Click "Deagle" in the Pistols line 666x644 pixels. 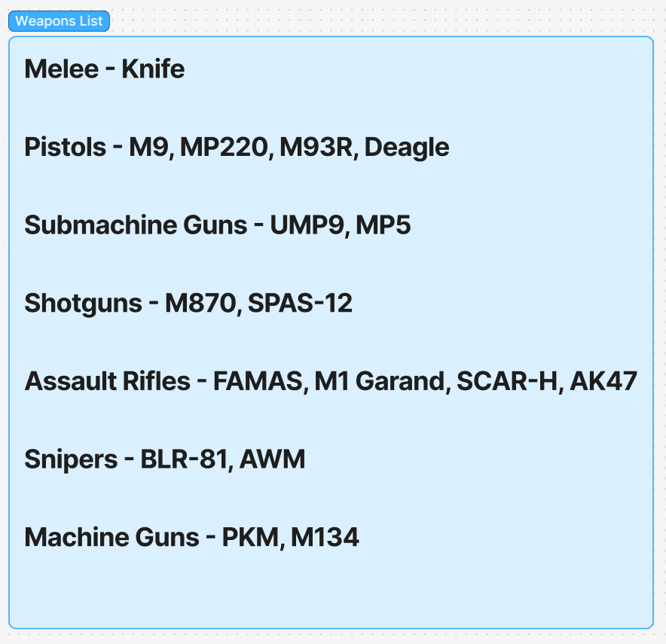pyautogui.click(x=407, y=147)
